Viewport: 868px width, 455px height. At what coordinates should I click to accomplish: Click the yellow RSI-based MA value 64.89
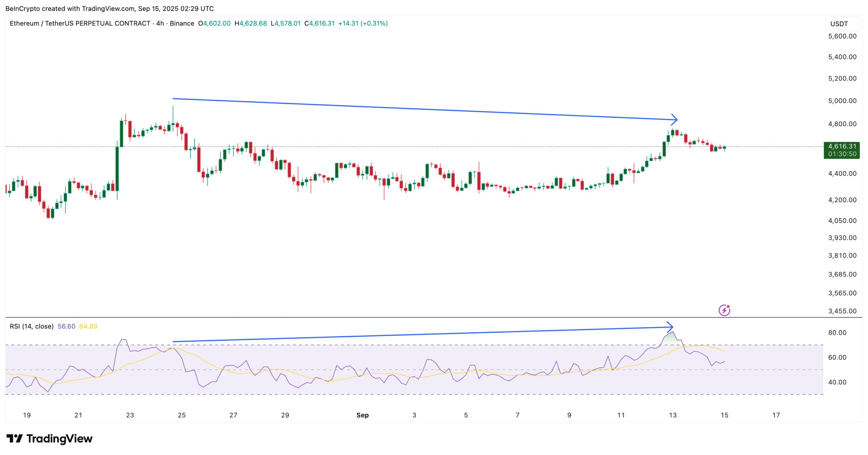89,326
